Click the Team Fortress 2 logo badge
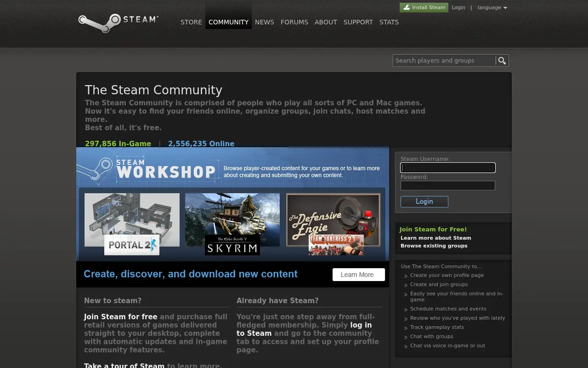Viewport: 588px width, 368px height. tap(336, 245)
